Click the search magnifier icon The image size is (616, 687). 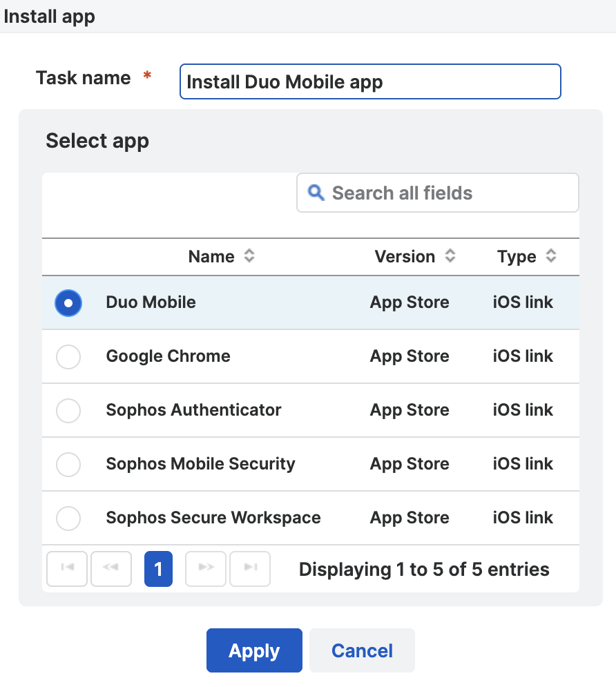click(x=316, y=193)
